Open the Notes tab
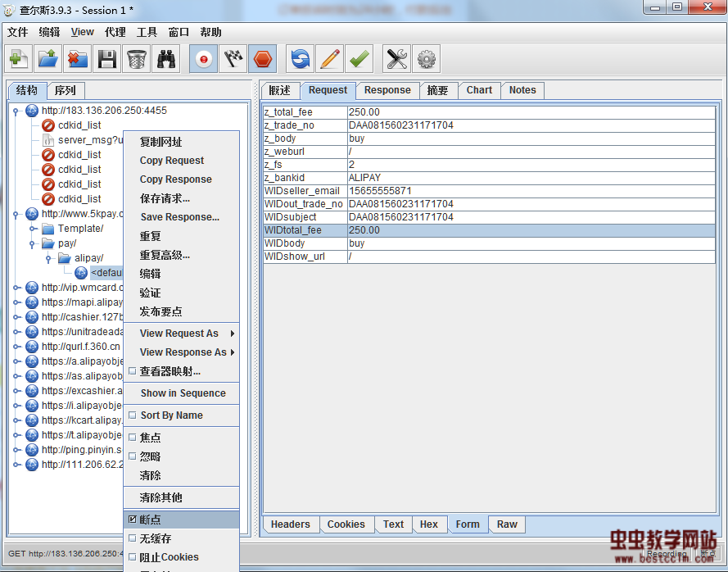728x572 pixels. [x=522, y=90]
